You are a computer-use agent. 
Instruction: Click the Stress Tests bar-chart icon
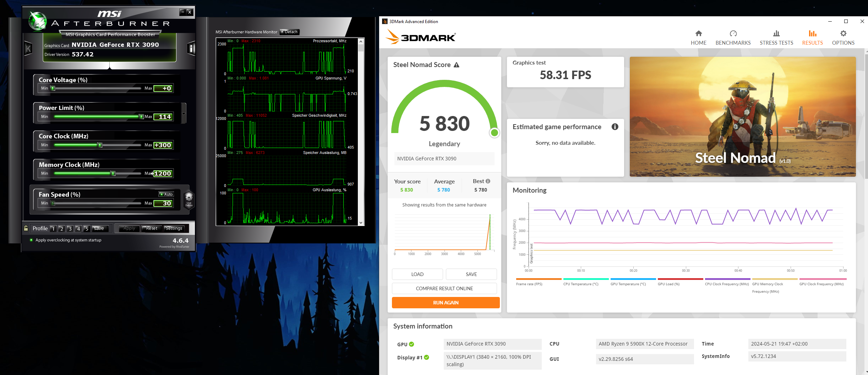(x=776, y=33)
